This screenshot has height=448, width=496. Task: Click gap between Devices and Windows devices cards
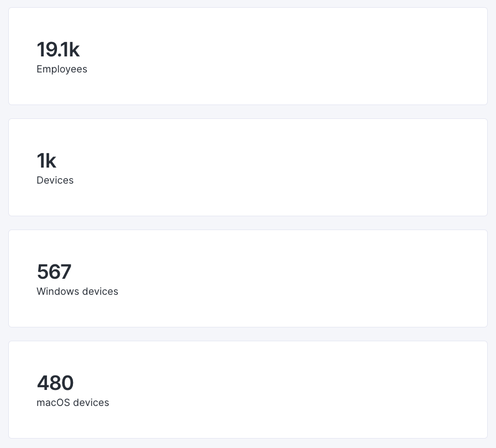coord(248,223)
